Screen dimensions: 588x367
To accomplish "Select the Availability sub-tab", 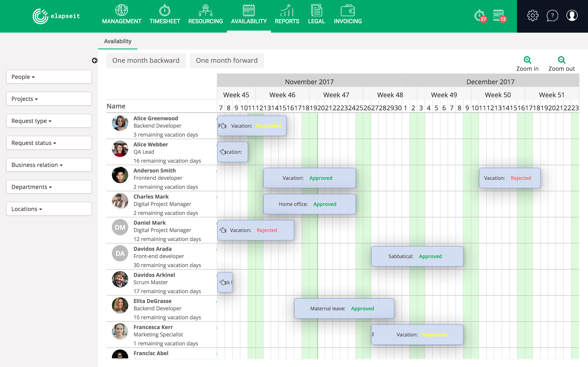I will [118, 41].
